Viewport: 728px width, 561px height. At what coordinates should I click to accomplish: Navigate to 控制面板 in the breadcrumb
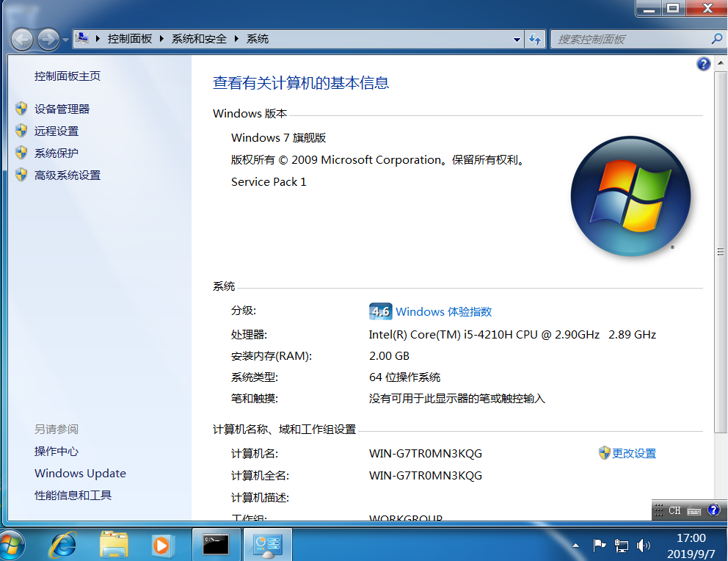tap(130, 38)
